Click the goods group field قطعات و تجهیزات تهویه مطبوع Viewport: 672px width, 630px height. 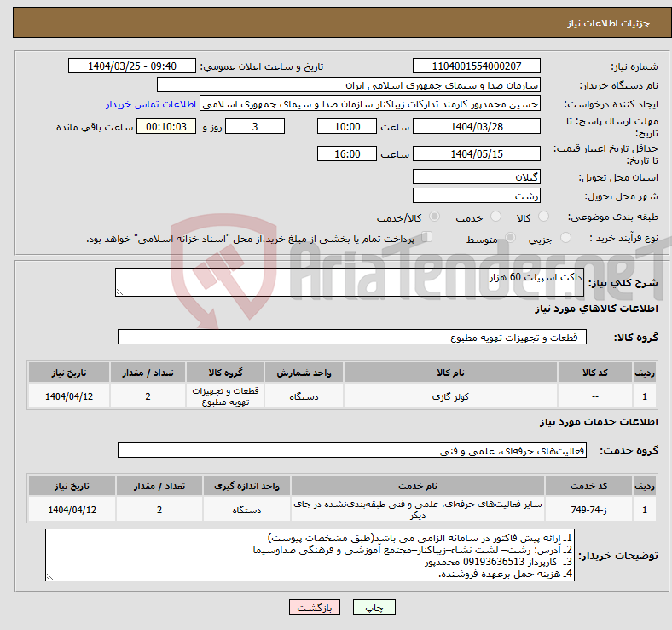[x=352, y=337]
